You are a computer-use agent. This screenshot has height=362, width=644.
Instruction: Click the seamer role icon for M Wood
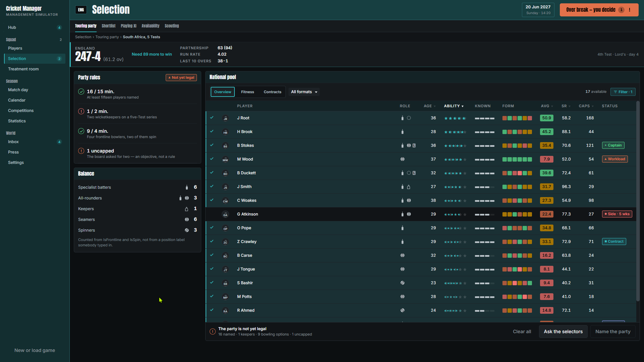click(x=402, y=159)
